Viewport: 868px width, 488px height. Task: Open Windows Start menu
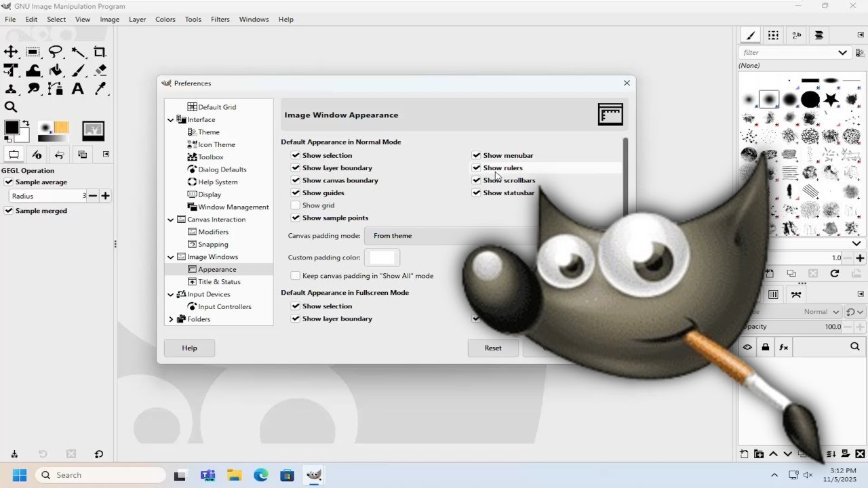click(x=18, y=475)
